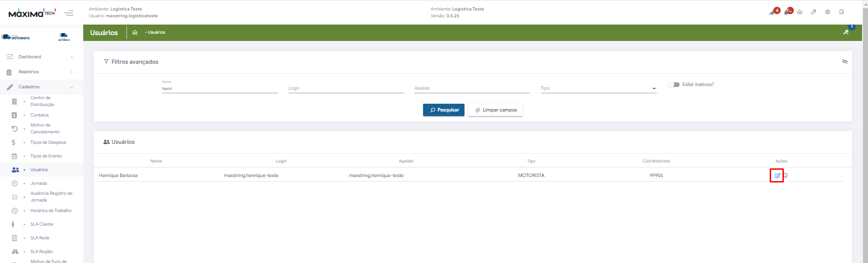Toggle Exibir inativos switch
Screen dimensions: 868x263
point(674,85)
